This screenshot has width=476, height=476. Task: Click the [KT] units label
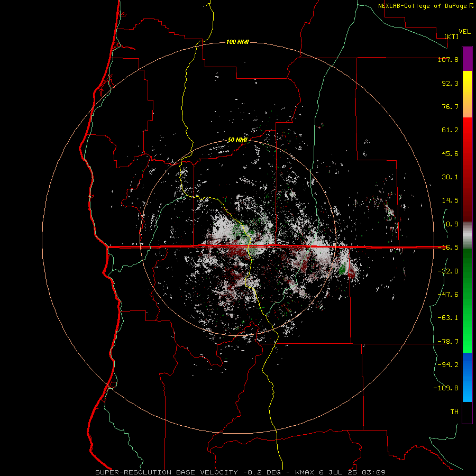click(452, 36)
